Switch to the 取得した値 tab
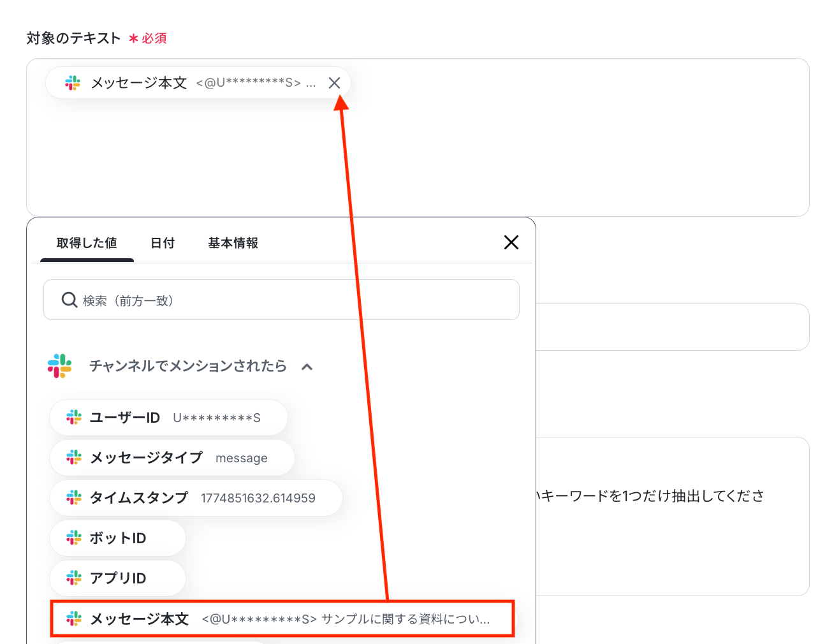The image size is (834, 644). tap(87, 243)
